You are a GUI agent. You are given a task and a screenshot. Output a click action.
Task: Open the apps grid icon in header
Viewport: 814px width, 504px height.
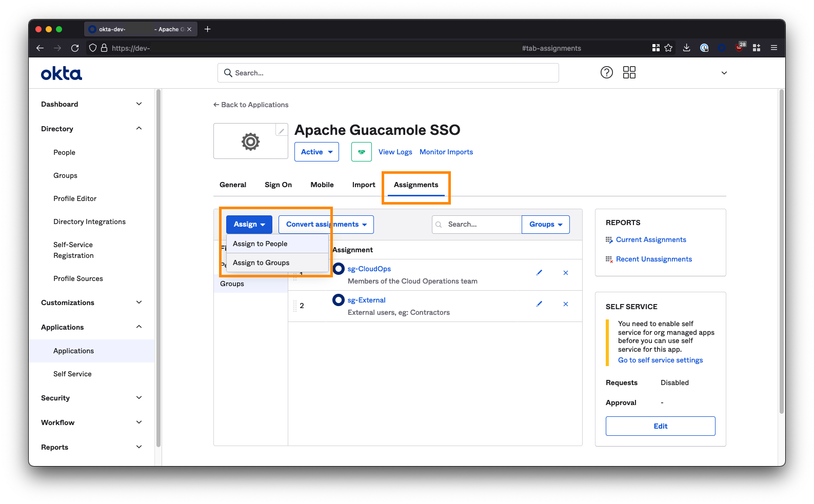click(629, 72)
